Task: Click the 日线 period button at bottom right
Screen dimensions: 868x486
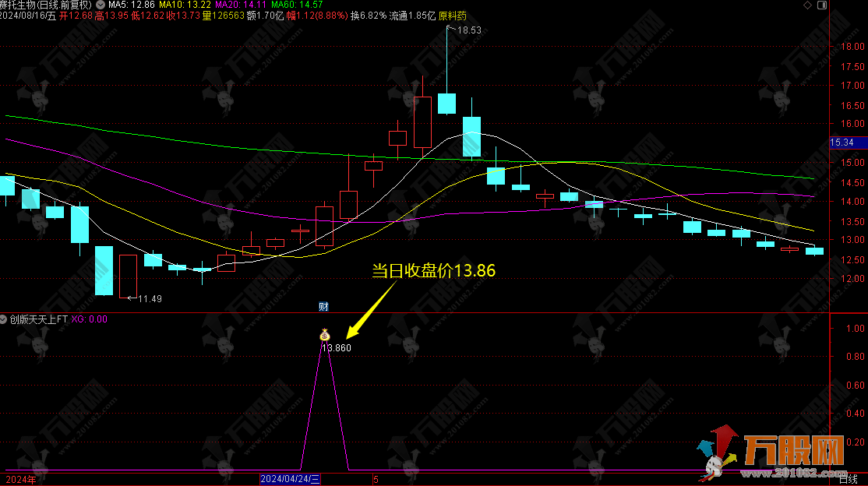Action: 849,479
